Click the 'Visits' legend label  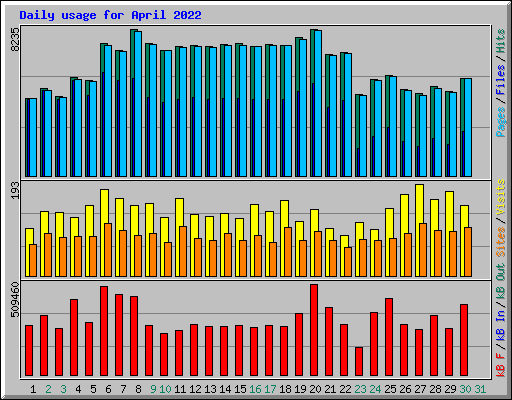coord(501,197)
